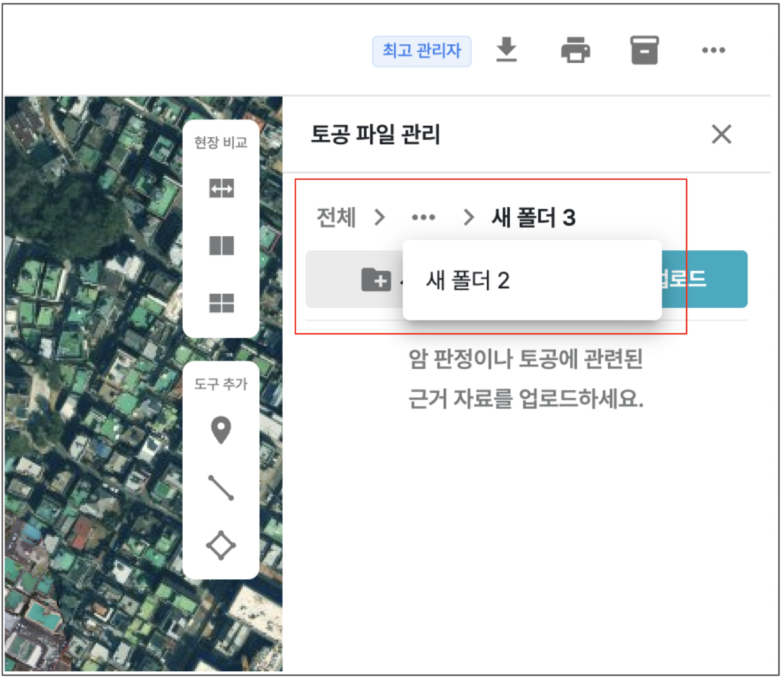Close the 토공 파일 관리 panel
The image size is (784, 679).
(x=721, y=134)
